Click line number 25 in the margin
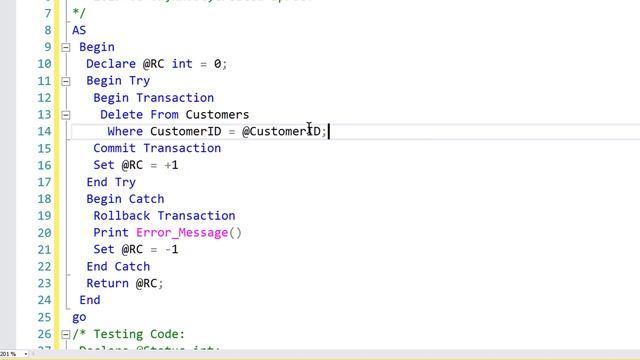The width and height of the screenshot is (640, 360). pos(44,317)
